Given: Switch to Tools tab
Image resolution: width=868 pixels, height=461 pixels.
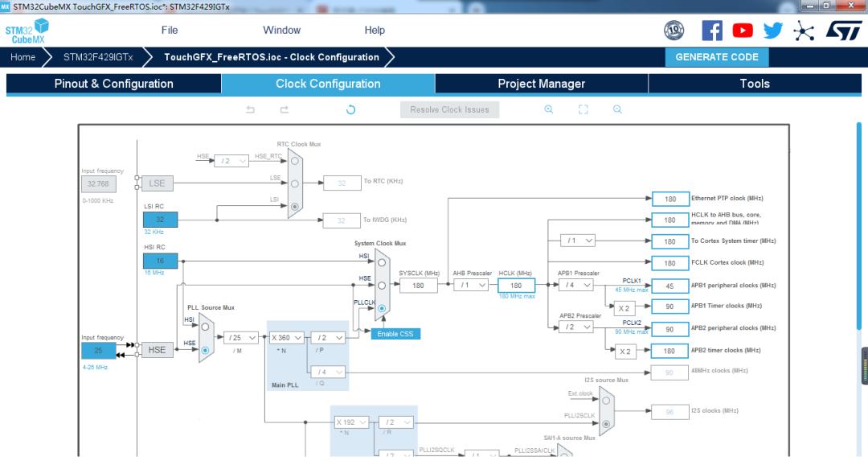Looking at the screenshot, I should coord(755,84).
